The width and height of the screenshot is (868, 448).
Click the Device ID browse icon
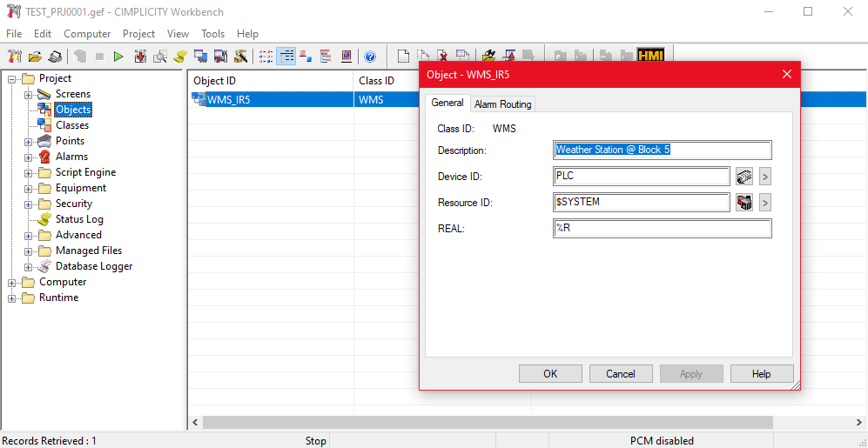tap(744, 177)
